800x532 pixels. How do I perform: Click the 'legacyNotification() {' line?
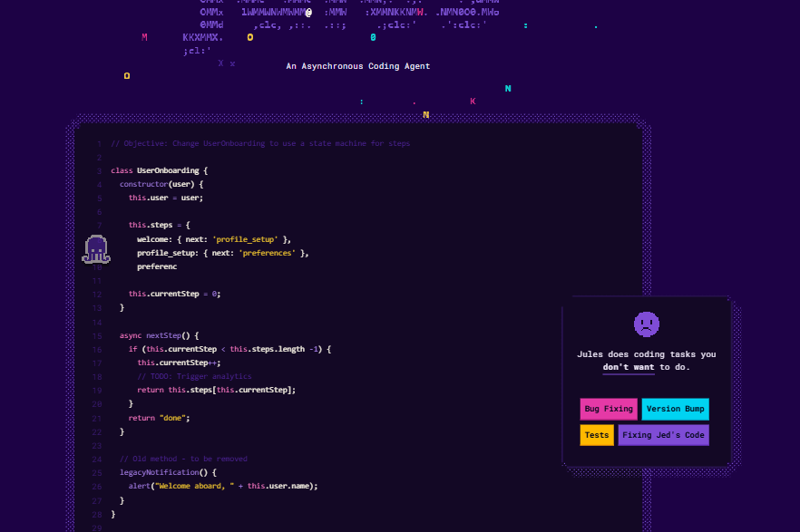[168, 473]
